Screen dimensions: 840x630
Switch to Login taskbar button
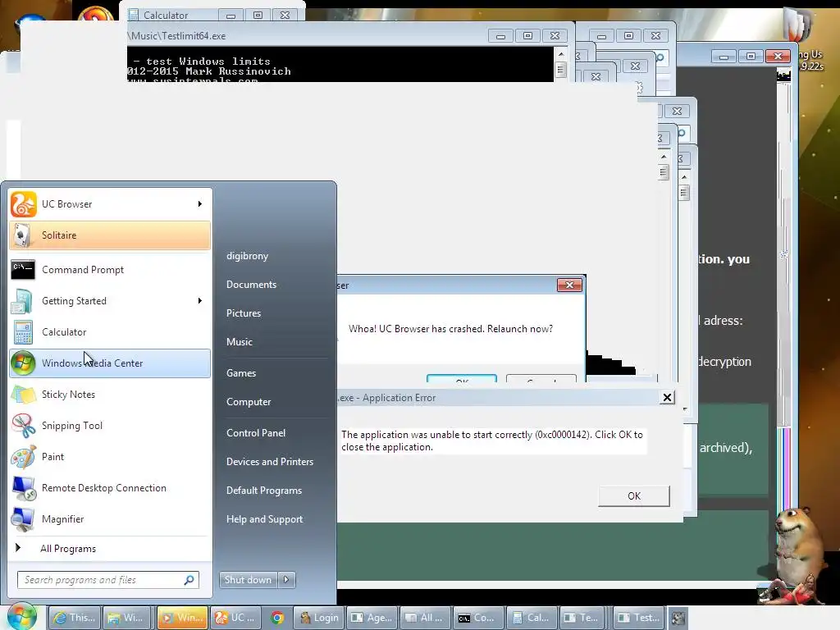[x=319, y=618]
